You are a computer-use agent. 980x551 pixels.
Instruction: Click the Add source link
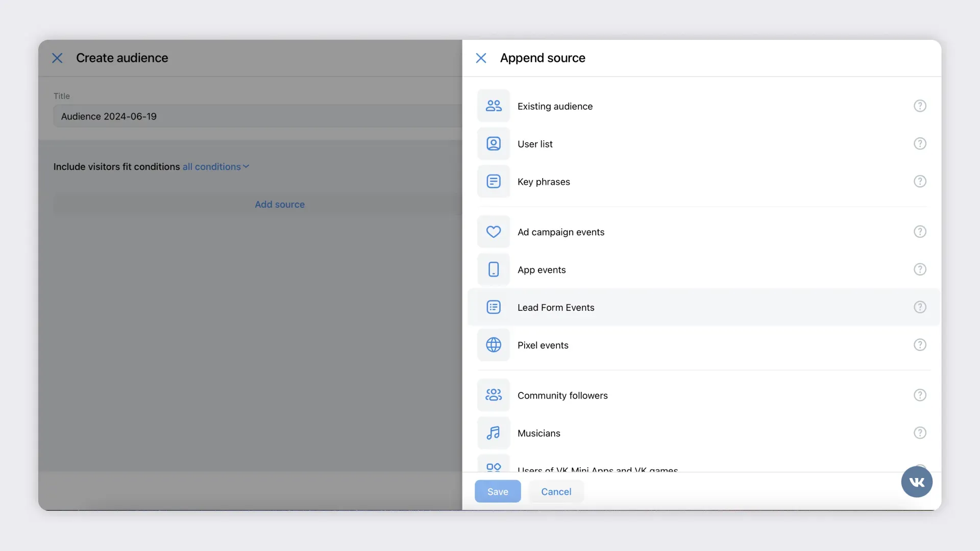coord(280,205)
